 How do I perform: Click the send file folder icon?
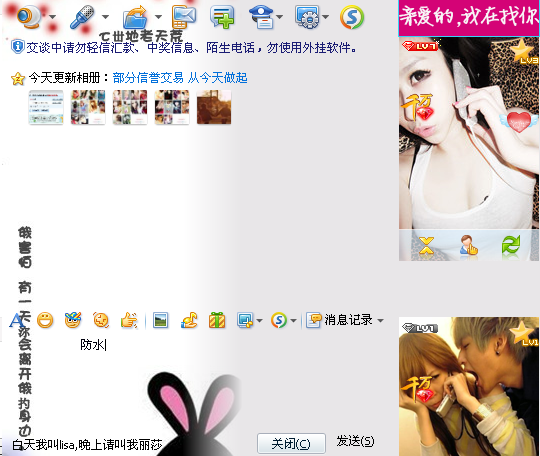click(135, 17)
